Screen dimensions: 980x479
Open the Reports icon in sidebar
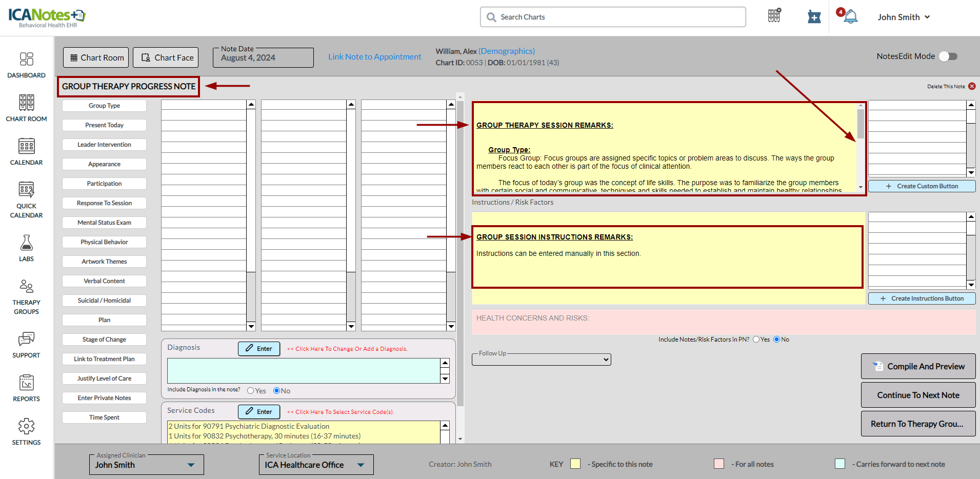pyautogui.click(x=26, y=383)
